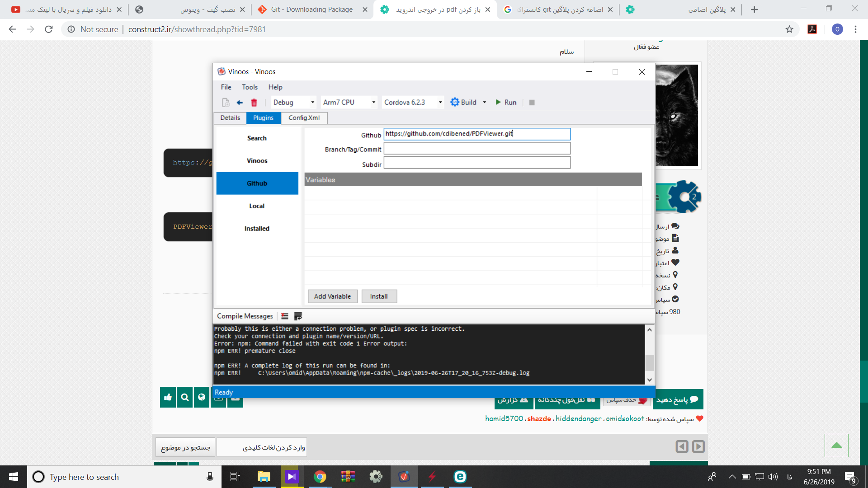
Task: Click the magnifier search icon below the post
Action: pyautogui.click(x=185, y=397)
